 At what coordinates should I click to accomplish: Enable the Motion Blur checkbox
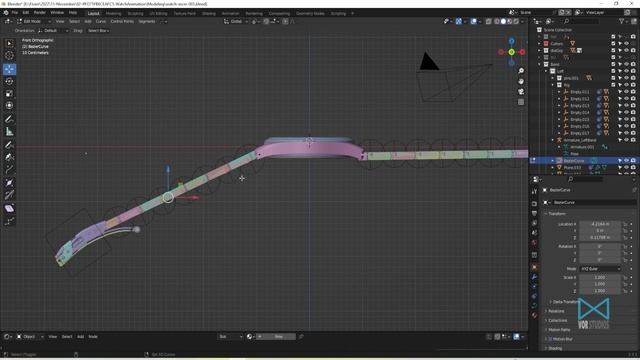tap(551, 339)
